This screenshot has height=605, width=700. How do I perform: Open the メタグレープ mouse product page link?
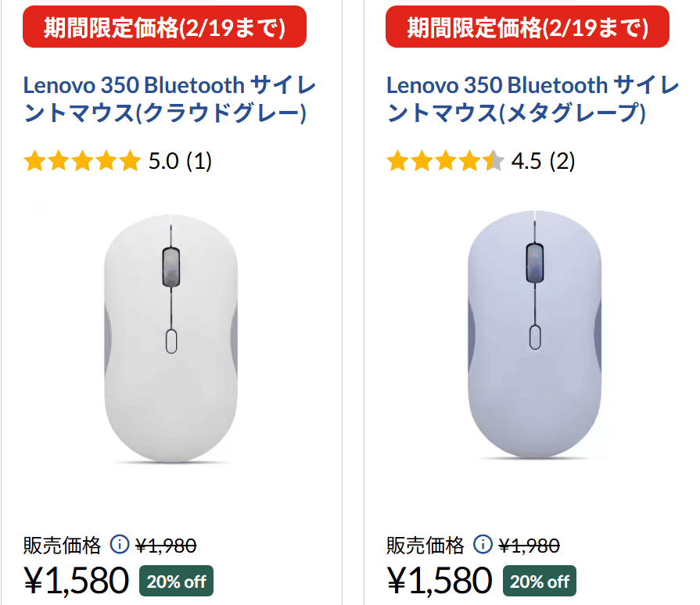(x=532, y=97)
